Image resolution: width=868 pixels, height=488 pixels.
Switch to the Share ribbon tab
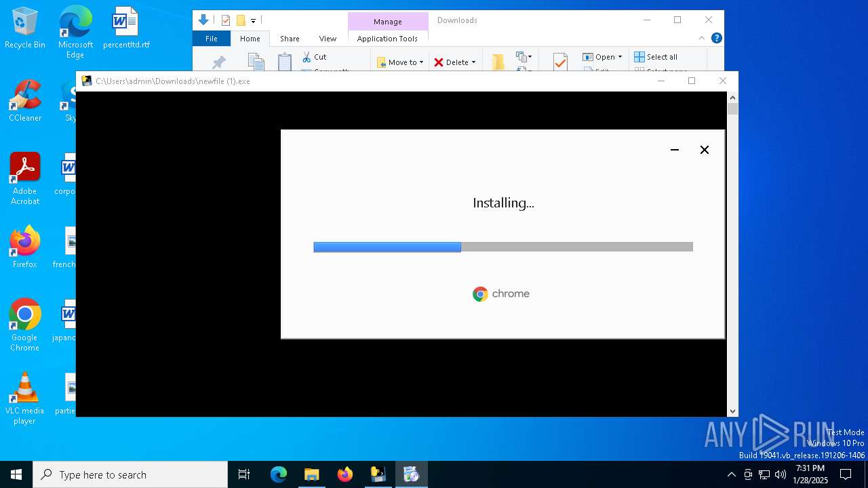tap(290, 39)
